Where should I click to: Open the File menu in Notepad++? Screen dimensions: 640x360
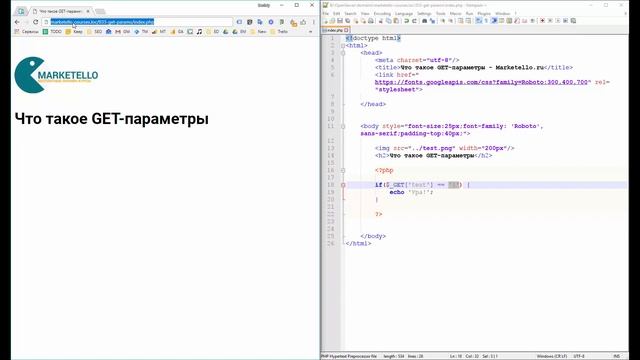click(325, 13)
